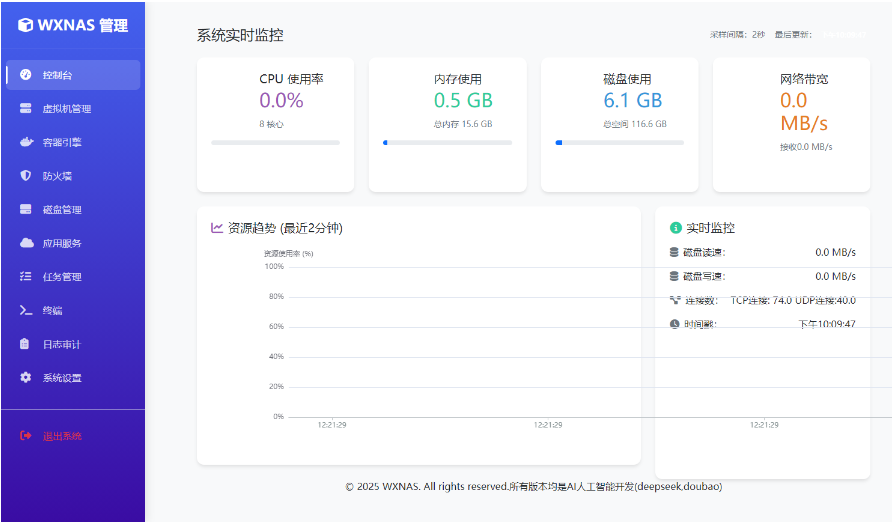Click the 总内存 15.6 GB text
Image resolution: width=892 pixels, height=522 pixels.
463,123
